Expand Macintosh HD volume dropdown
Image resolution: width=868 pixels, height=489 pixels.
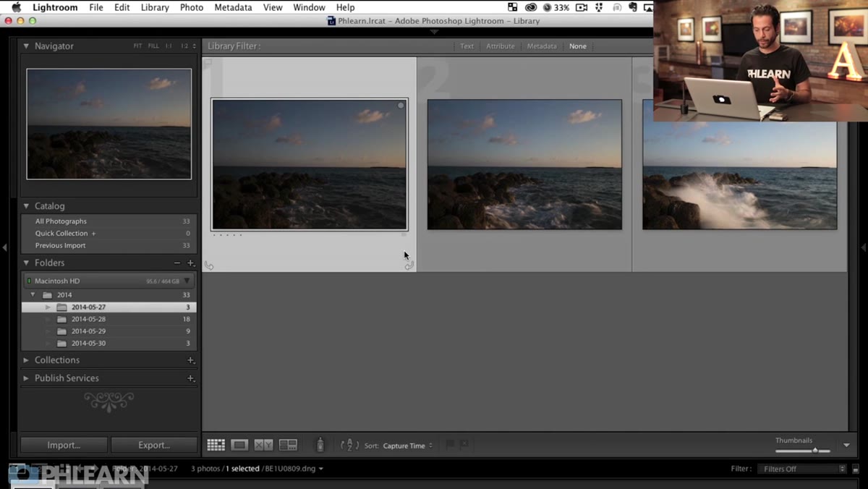(x=187, y=281)
